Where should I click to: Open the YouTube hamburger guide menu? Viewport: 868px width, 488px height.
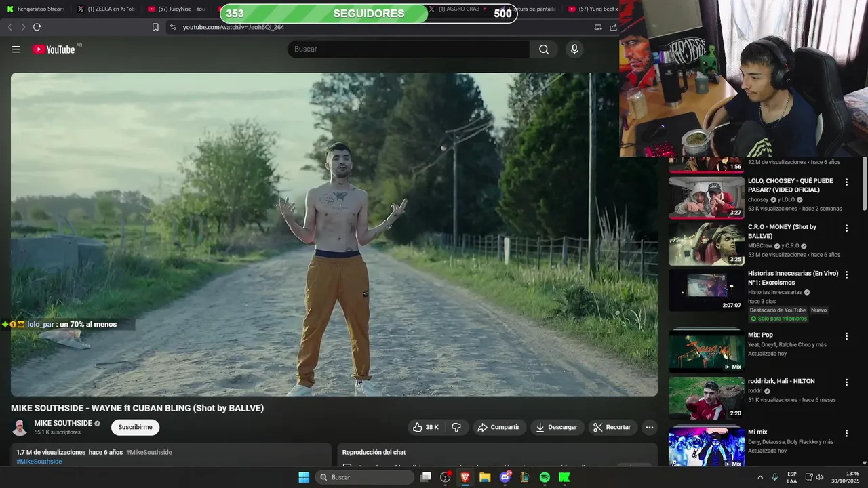pyautogui.click(x=16, y=49)
